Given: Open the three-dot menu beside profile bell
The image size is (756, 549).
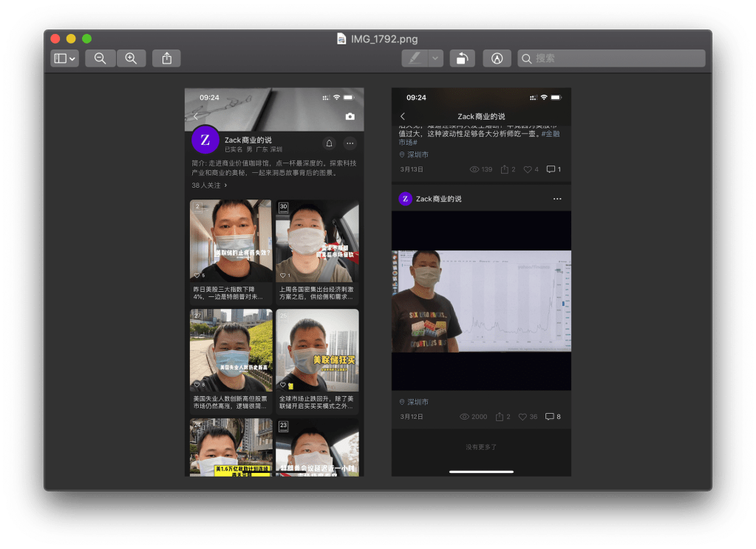Looking at the screenshot, I should [x=350, y=143].
